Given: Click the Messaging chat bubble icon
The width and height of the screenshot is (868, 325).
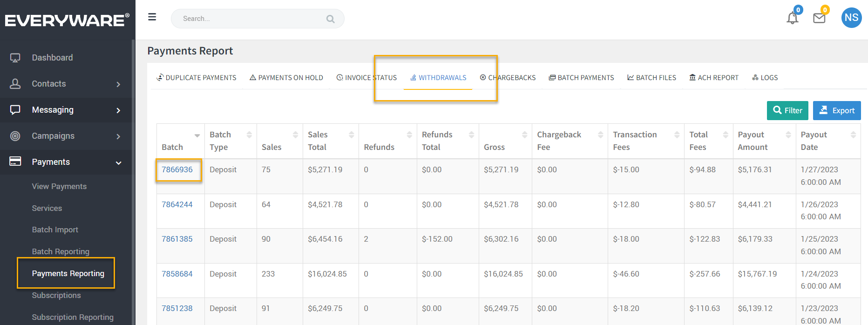Looking at the screenshot, I should click(15, 110).
